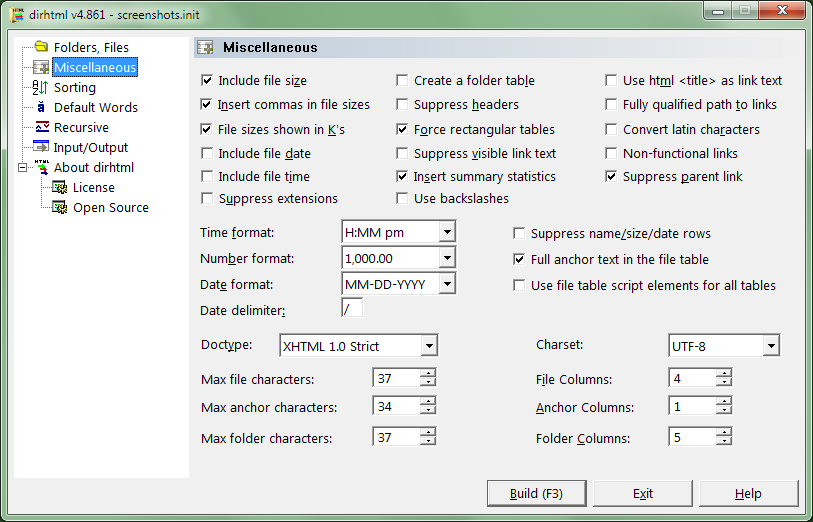
Task: Open the Number format dropdown
Action: [447, 258]
